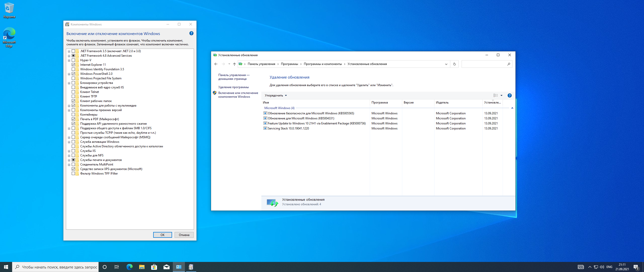Uncheck XPS document writer checkbox
The image size is (644, 272).
73,169
